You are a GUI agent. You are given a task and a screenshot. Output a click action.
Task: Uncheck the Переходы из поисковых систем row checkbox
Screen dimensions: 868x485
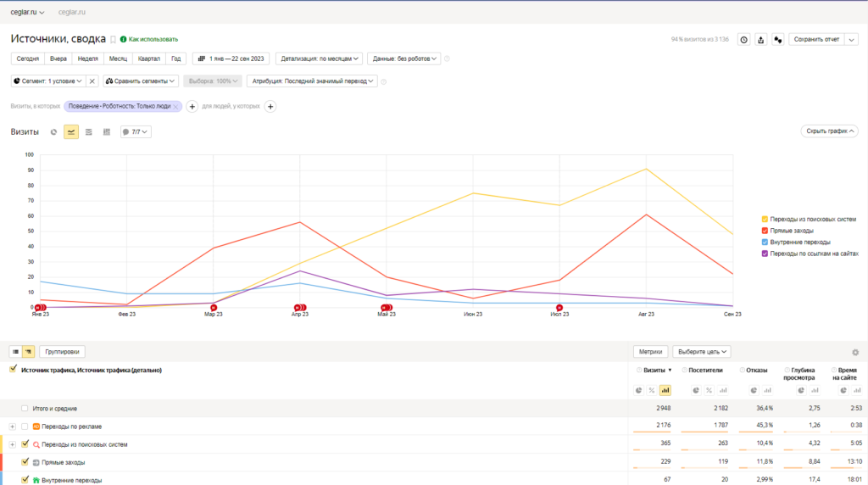[x=25, y=444]
